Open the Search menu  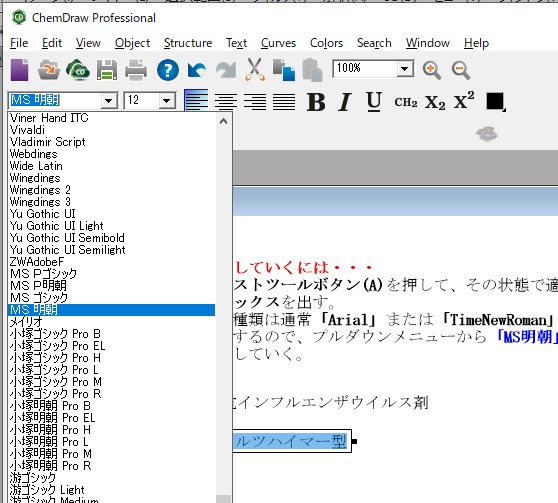click(x=374, y=43)
